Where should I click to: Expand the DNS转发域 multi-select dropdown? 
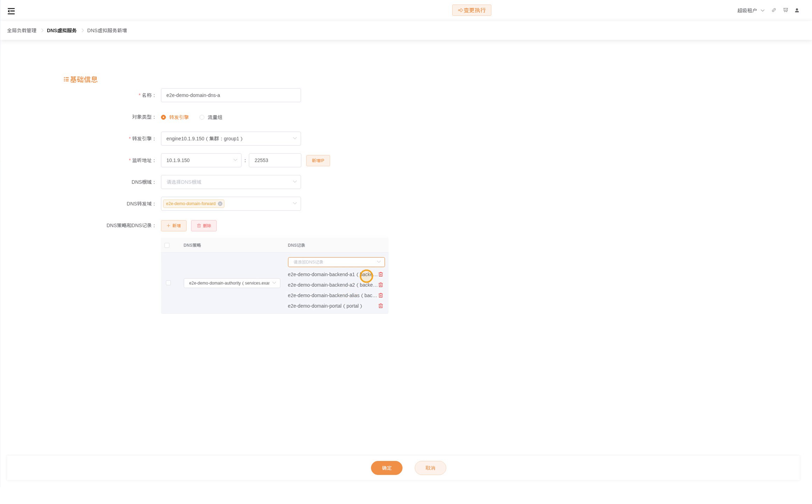click(231, 204)
